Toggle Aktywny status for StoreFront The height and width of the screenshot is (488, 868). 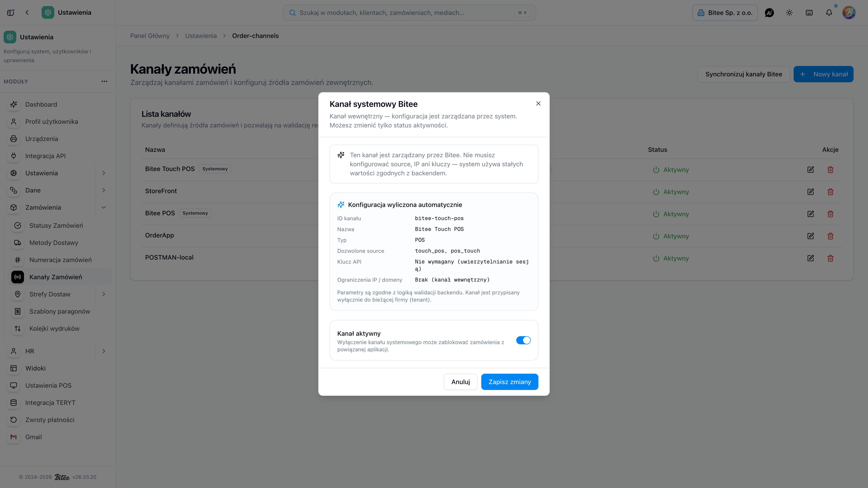[x=670, y=192]
